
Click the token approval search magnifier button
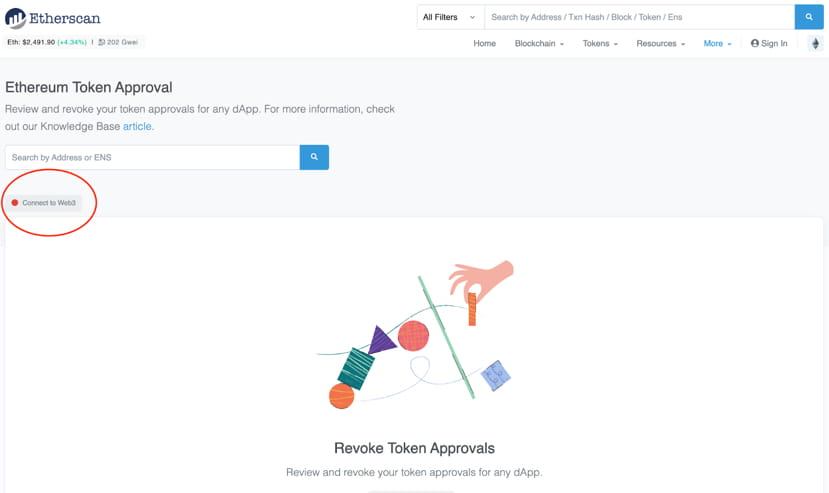pyautogui.click(x=314, y=157)
